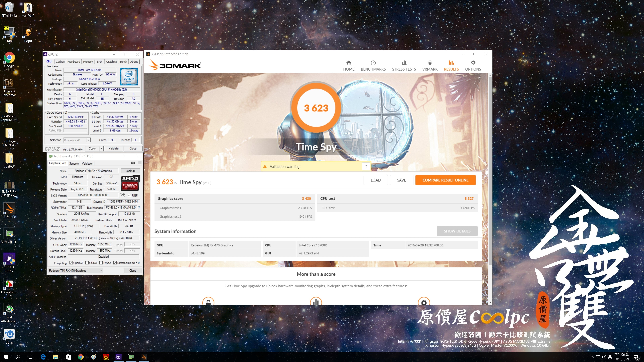Open About tab in CPU-Z
644x362 pixels.
(x=134, y=62)
